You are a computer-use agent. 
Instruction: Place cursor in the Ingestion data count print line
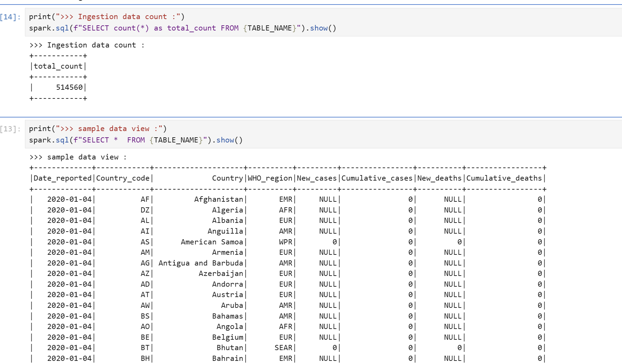106,17
